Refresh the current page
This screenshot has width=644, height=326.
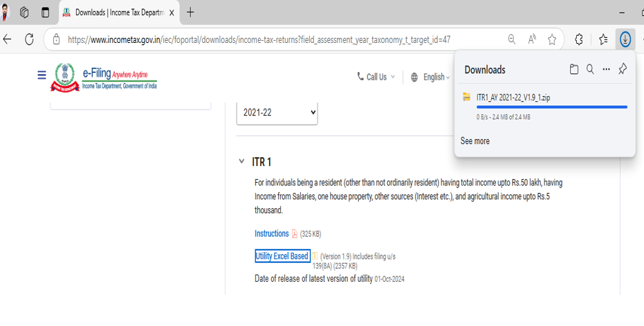[29, 39]
